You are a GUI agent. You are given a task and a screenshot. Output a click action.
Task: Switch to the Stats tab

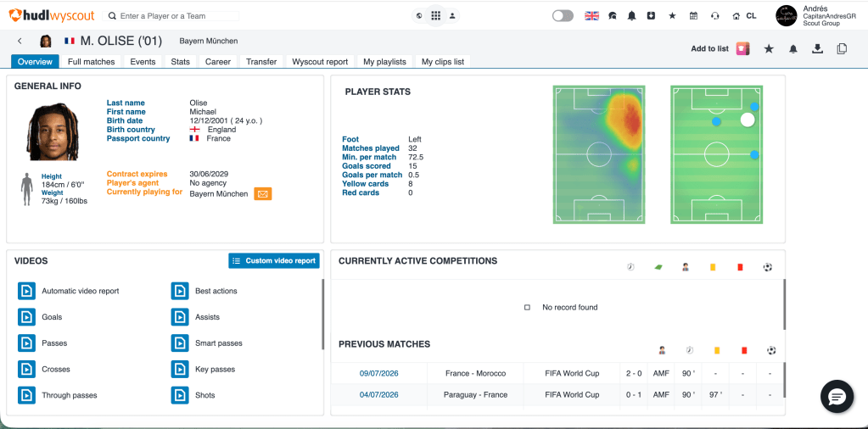[181, 61]
